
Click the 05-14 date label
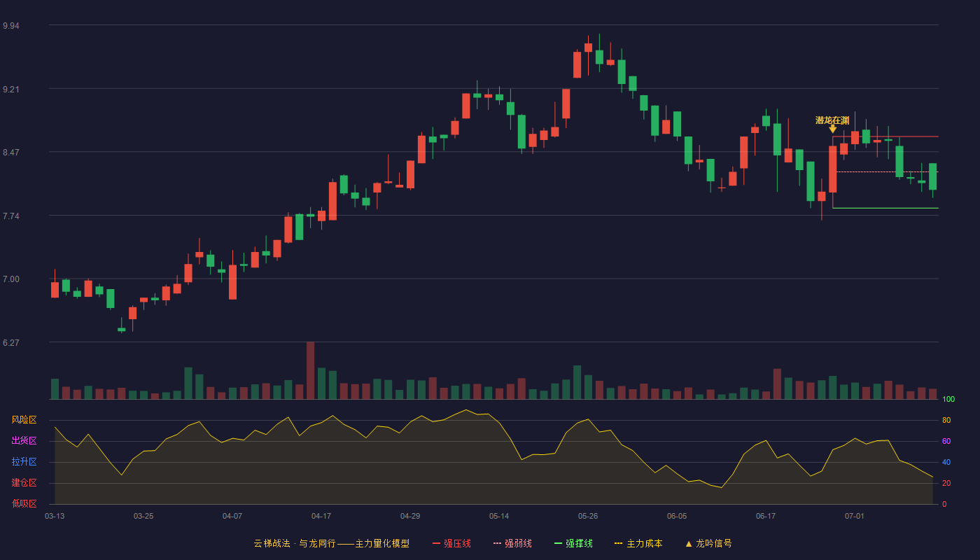tap(499, 516)
